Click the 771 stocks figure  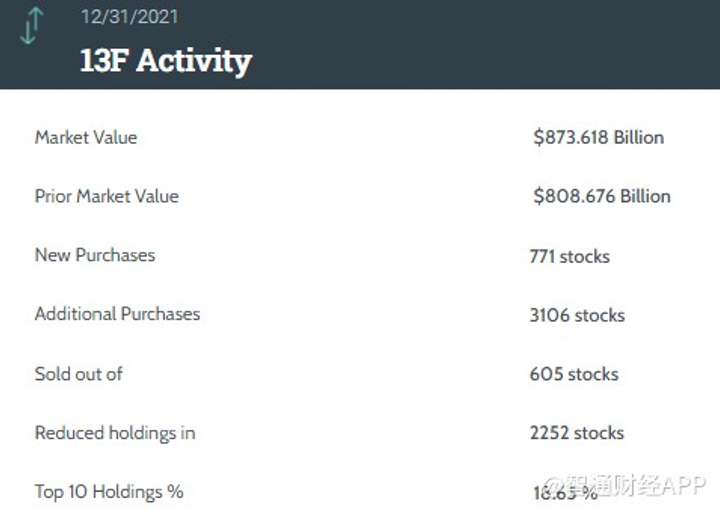569,256
